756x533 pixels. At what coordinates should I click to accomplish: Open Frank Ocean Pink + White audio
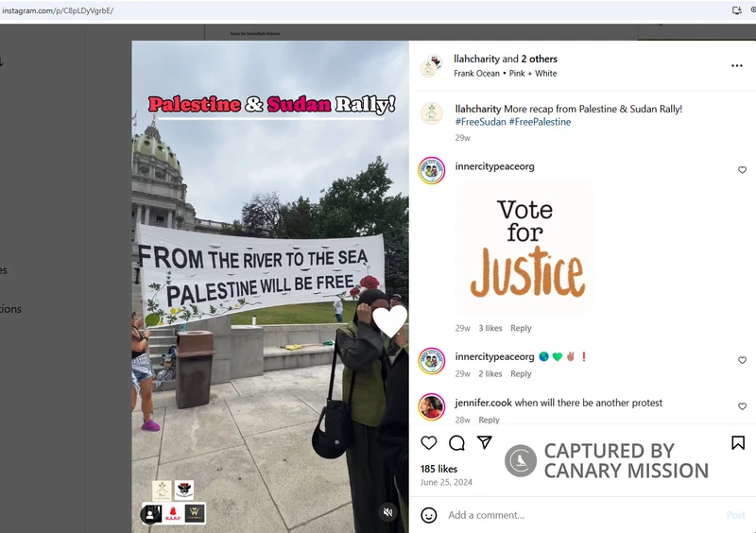[505, 74]
